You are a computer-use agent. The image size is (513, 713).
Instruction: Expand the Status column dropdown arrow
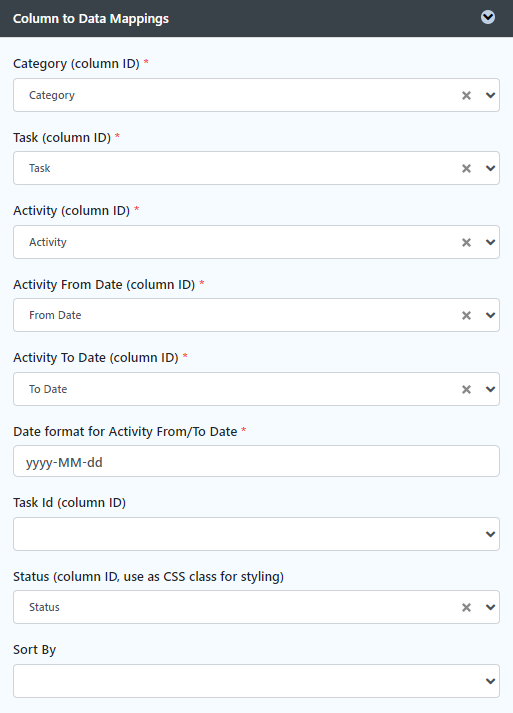[490, 608]
